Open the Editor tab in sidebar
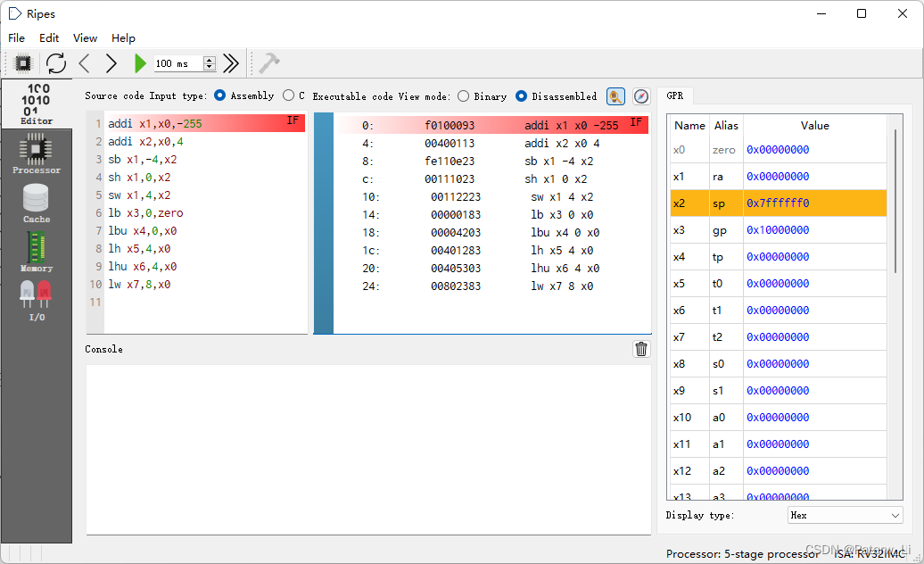The width and height of the screenshot is (924, 564). tap(37, 104)
